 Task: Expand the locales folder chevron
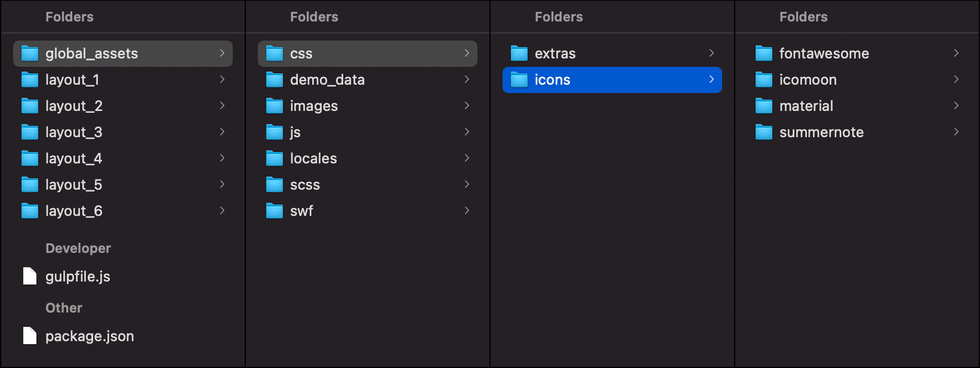467,158
